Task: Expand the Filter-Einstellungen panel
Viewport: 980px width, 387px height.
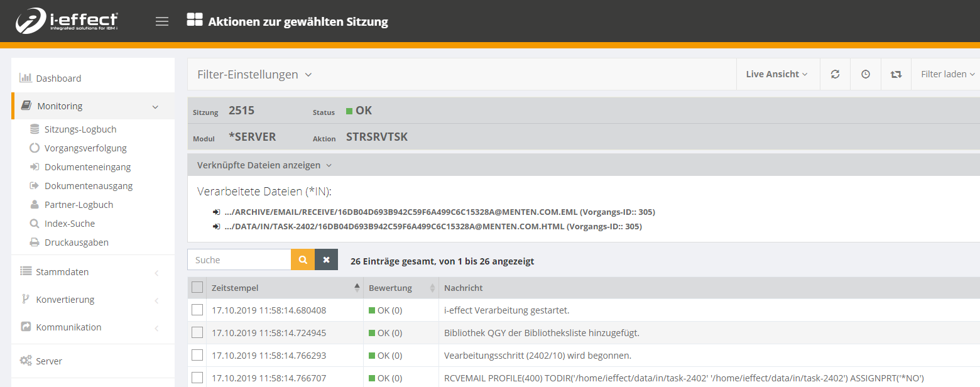Action: click(254, 75)
